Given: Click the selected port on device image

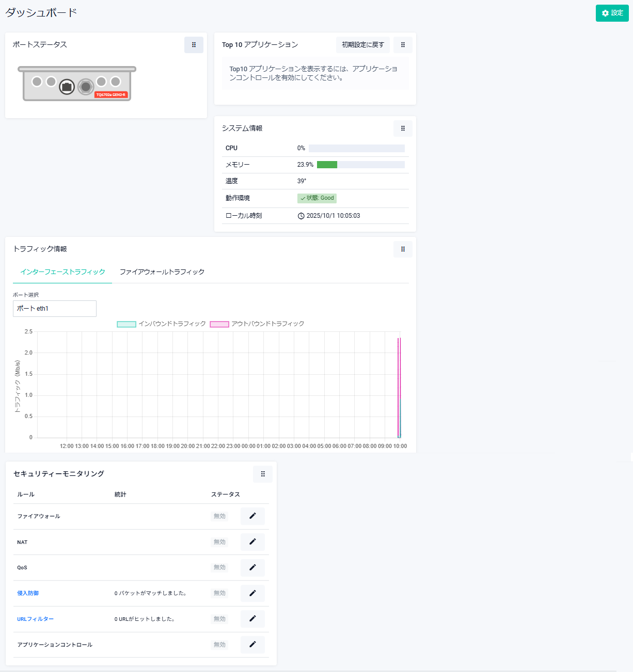Looking at the screenshot, I should point(67,87).
